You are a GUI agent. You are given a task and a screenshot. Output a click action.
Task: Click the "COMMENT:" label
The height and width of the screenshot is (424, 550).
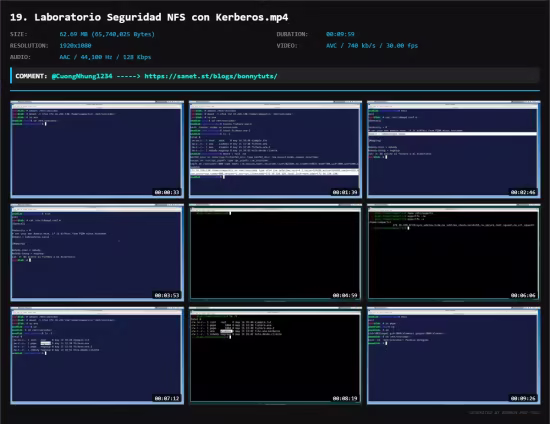pyautogui.click(x=31, y=76)
